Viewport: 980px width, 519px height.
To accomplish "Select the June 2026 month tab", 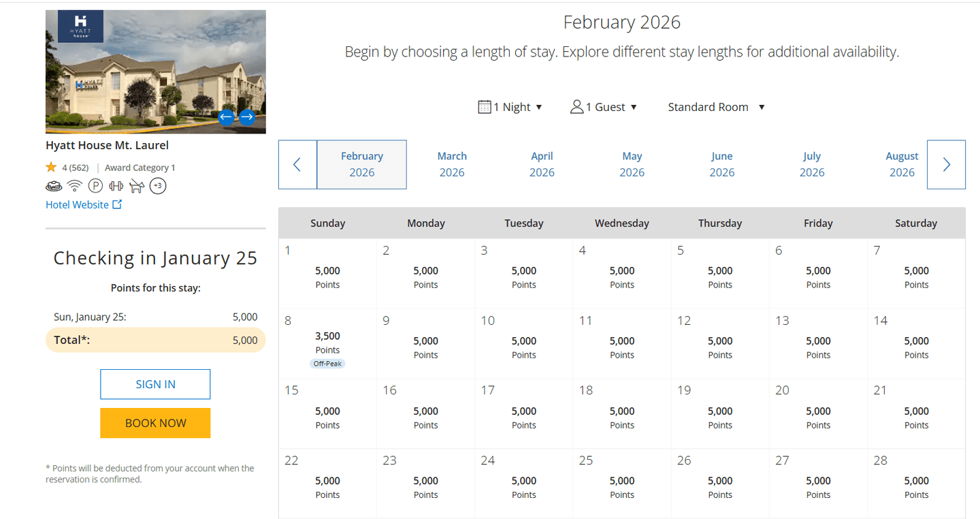I will 721,164.
